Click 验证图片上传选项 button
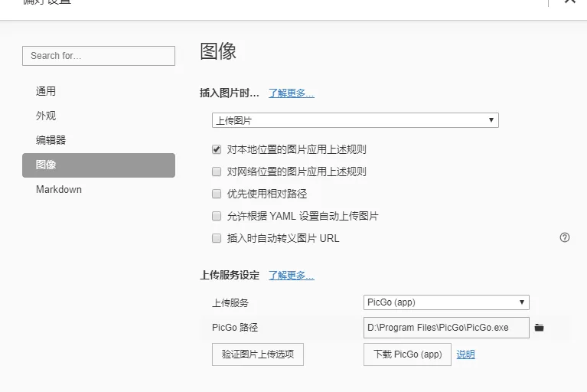Screen dimensions: 587x392 (258, 354)
